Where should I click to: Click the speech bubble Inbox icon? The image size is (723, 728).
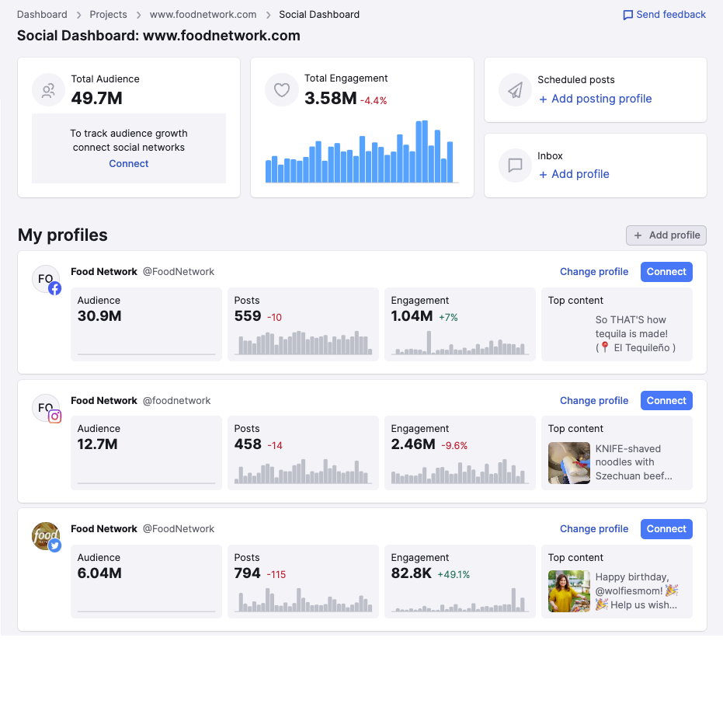point(515,165)
